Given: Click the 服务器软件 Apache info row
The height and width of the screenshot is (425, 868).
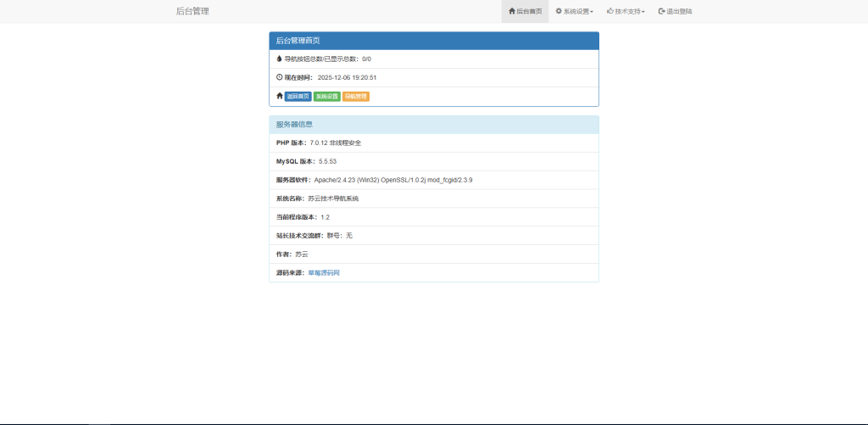Looking at the screenshot, I should pyautogui.click(x=433, y=180).
